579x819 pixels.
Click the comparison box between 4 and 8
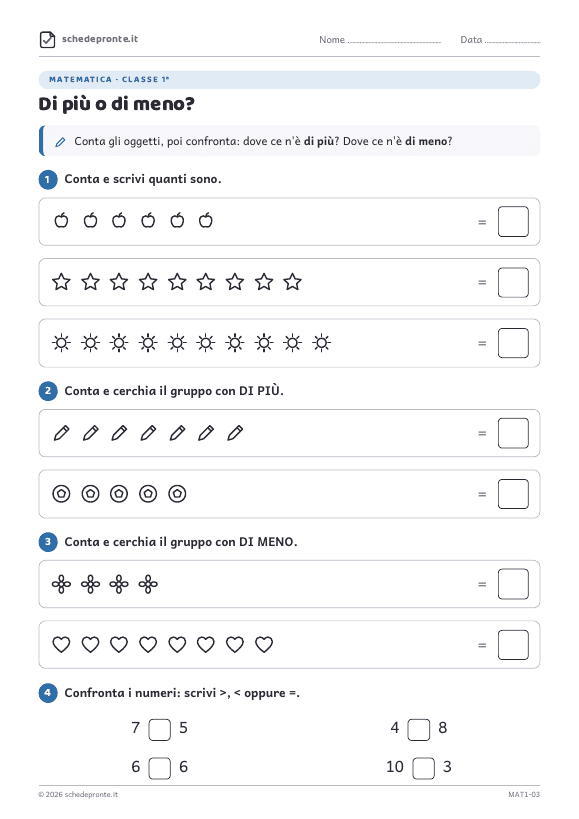[x=419, y=730]
